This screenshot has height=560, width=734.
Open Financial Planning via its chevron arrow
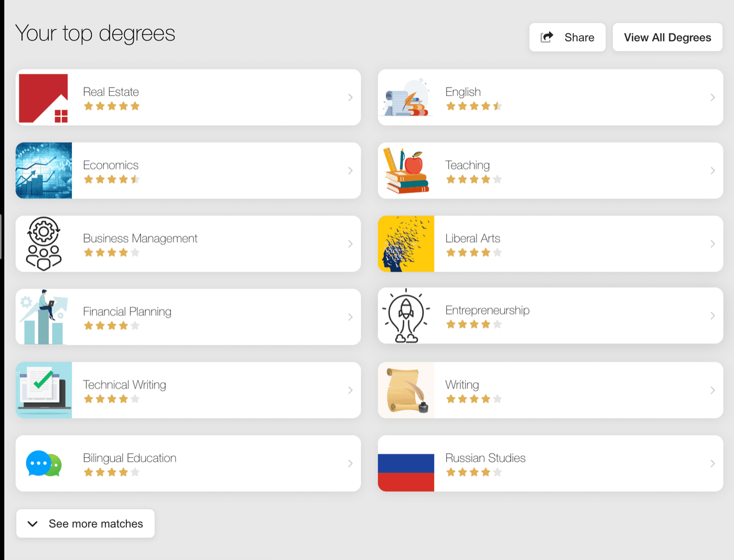point(350,317)
